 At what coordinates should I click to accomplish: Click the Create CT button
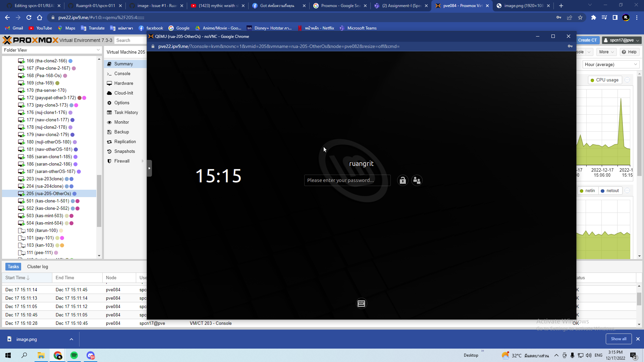point(587,40)
